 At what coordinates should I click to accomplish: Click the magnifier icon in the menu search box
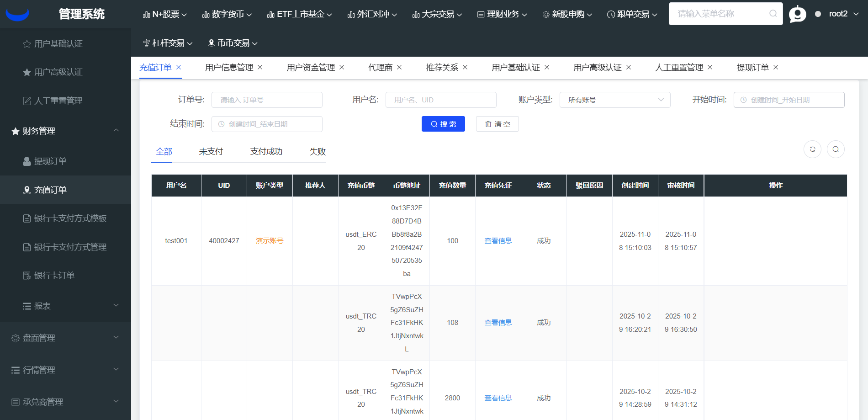[x=773, y=14]
